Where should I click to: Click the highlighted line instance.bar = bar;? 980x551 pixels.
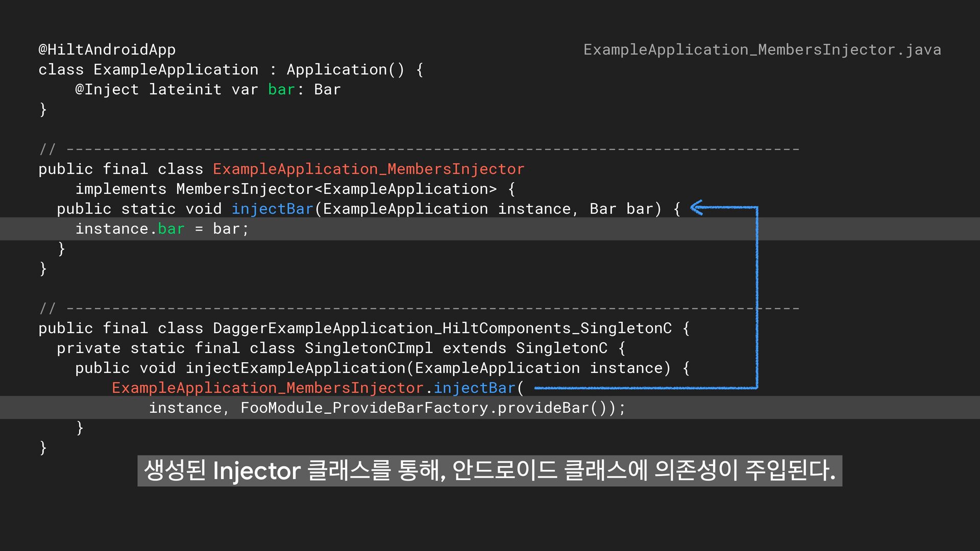[x=162, y=229]
